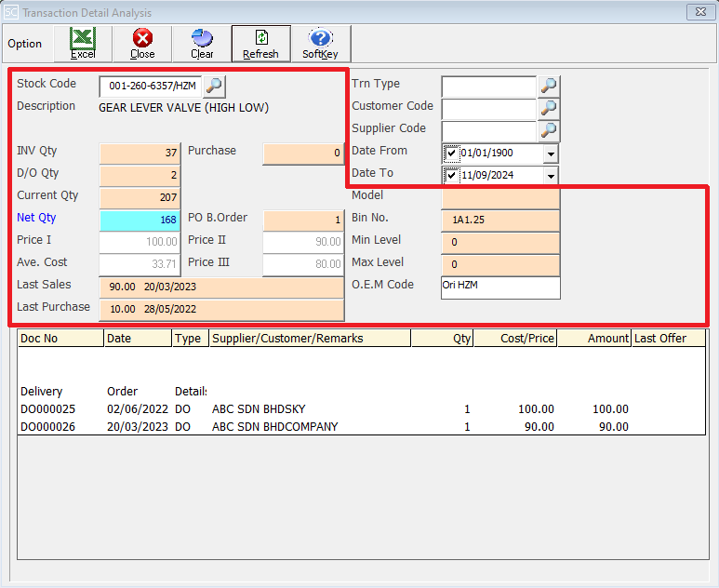Click the Bin No. value 1A1.25
The width and height of the screenshot is (719, 588).
pos(500,220)
